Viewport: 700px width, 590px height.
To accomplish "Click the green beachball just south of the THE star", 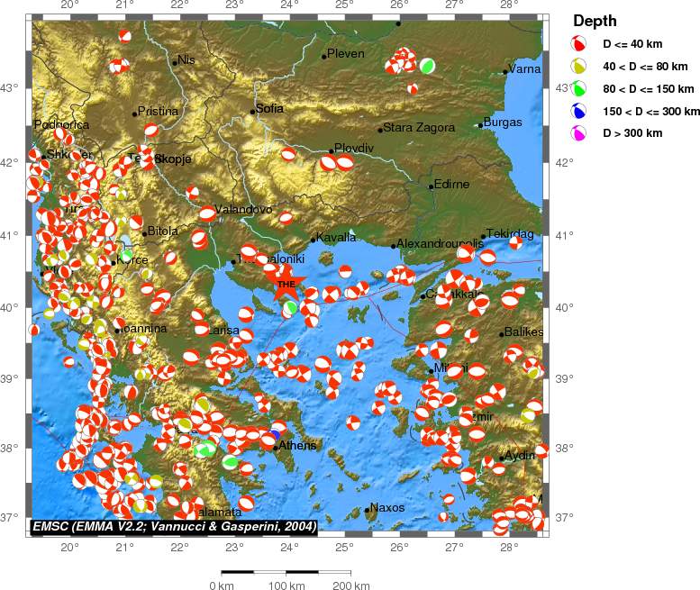I will [x=291, y=307].
